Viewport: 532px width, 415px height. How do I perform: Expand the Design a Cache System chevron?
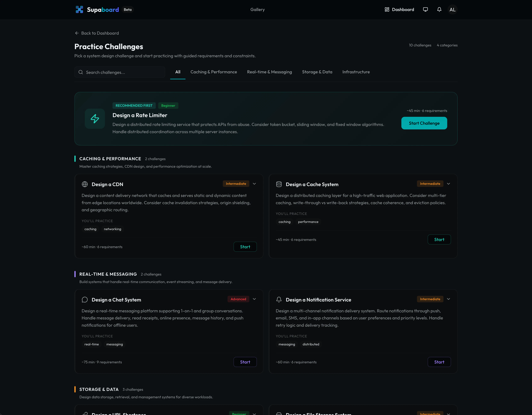point(448,184)
